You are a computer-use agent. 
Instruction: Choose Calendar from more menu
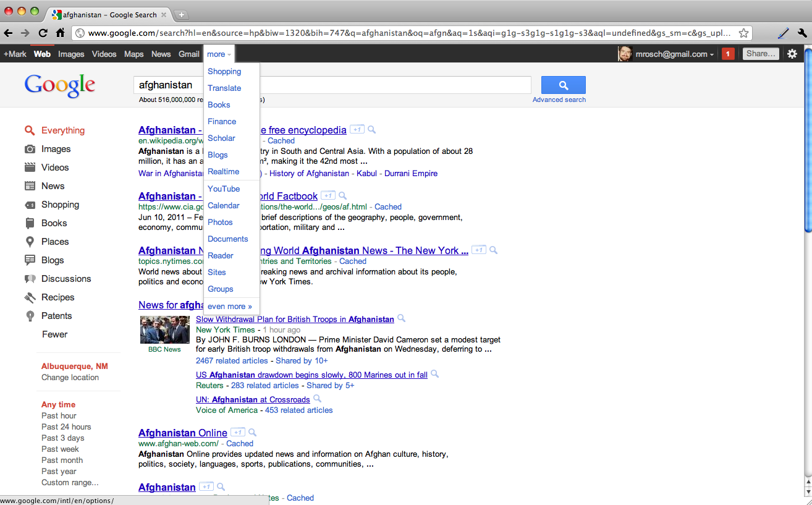224,206
